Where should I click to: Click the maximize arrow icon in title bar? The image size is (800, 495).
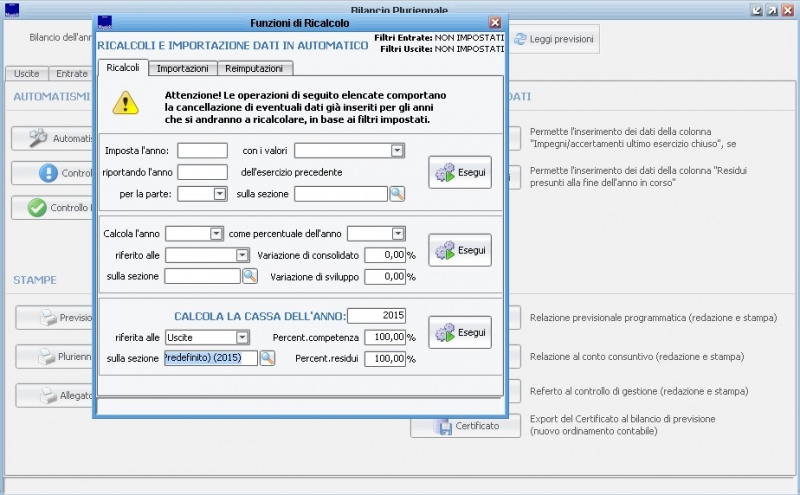pos(772,10)
